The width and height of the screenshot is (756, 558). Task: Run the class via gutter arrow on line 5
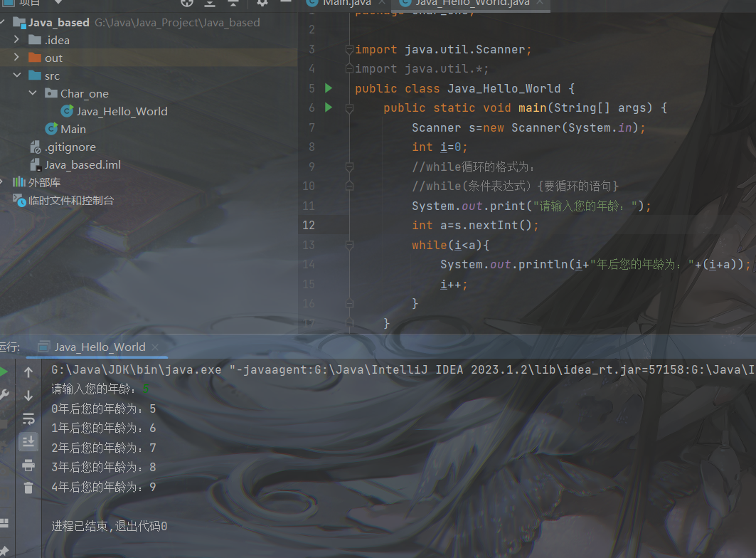(x=329, y=88)
